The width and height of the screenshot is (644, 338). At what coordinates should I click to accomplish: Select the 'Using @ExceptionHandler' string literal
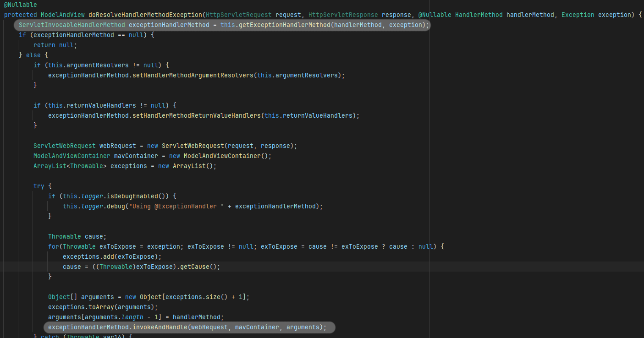pos(176,206)
